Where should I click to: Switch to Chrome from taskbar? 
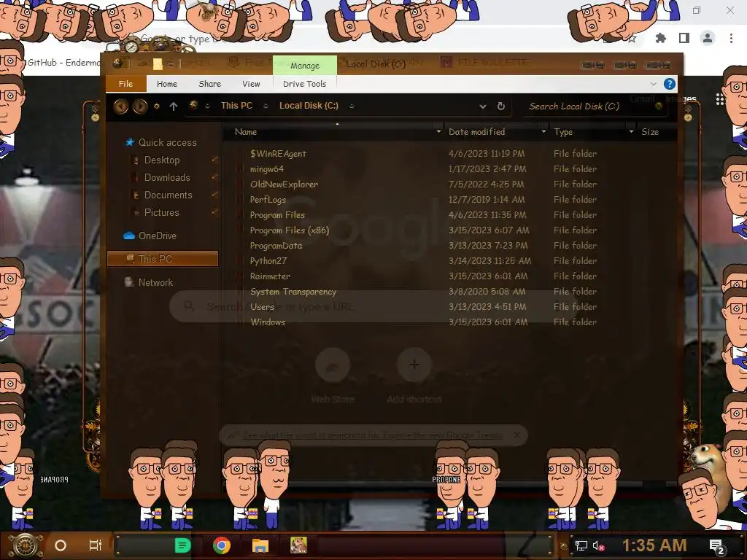click(222, 545)
